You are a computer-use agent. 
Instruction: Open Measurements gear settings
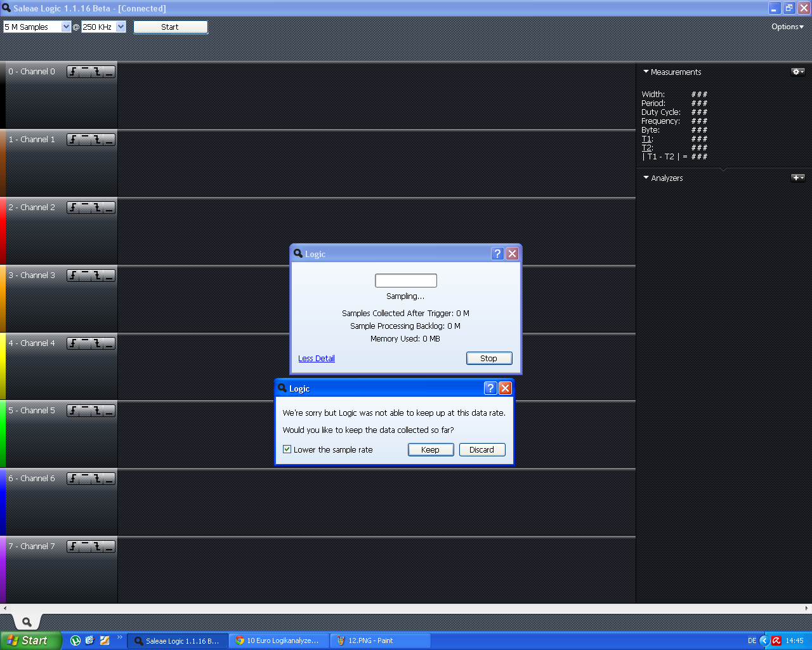[x=797, y=72]
